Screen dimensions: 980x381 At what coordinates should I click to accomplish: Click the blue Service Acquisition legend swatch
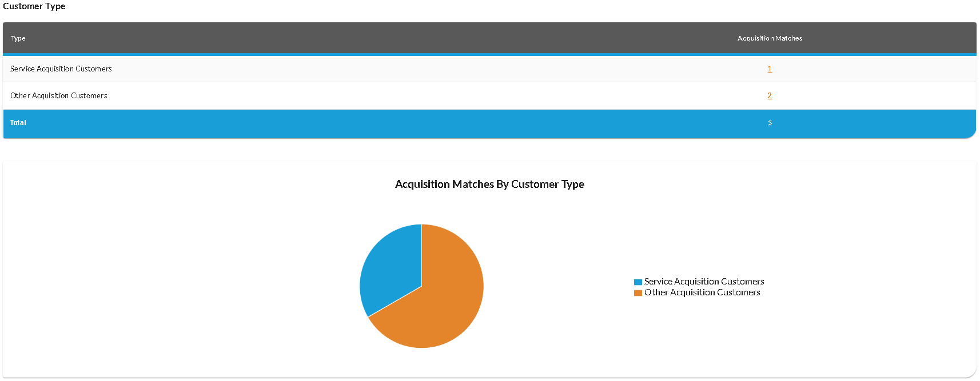pyautogui.click(x=638, y=282)
